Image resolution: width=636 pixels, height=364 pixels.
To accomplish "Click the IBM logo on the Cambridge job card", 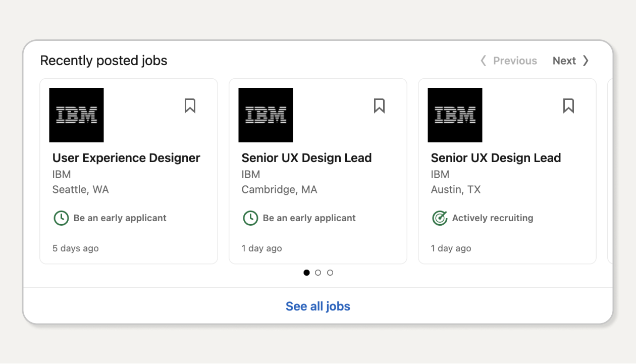I will pos(266,115).
